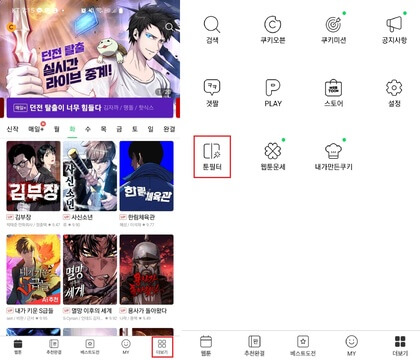
Task: Open the 멸망 이후의 세계 thumbnail
Action: (90, 269)
